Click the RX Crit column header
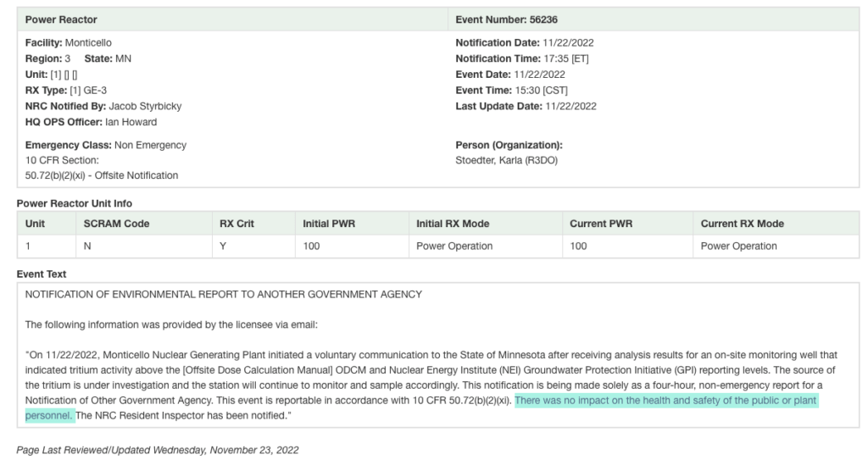Image resolution: width=868 pixels, height=460 pixels. pyautogui.click(x=236, y=224)
